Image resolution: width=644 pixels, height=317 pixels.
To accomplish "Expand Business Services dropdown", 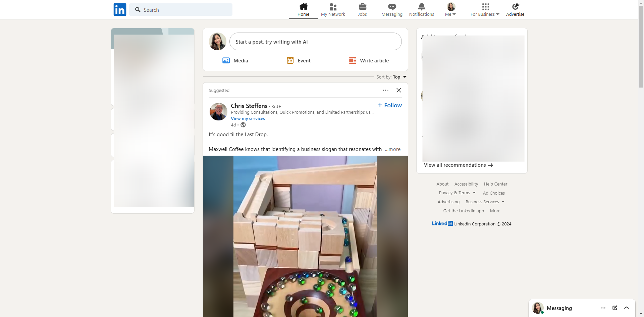I will (485, 202).
